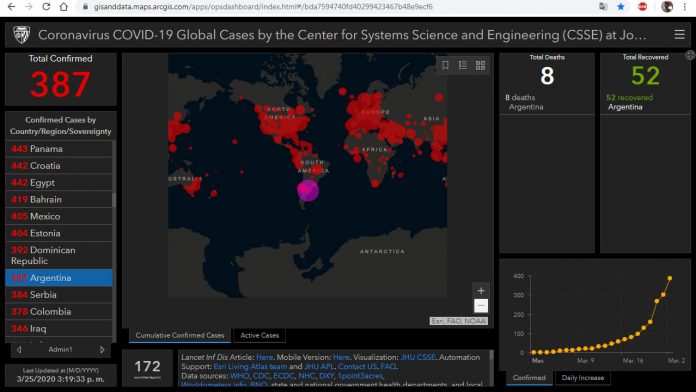This screenshot has height=392, width=696.
Task: Show the map legend list icon
Action: pos(463,65)
